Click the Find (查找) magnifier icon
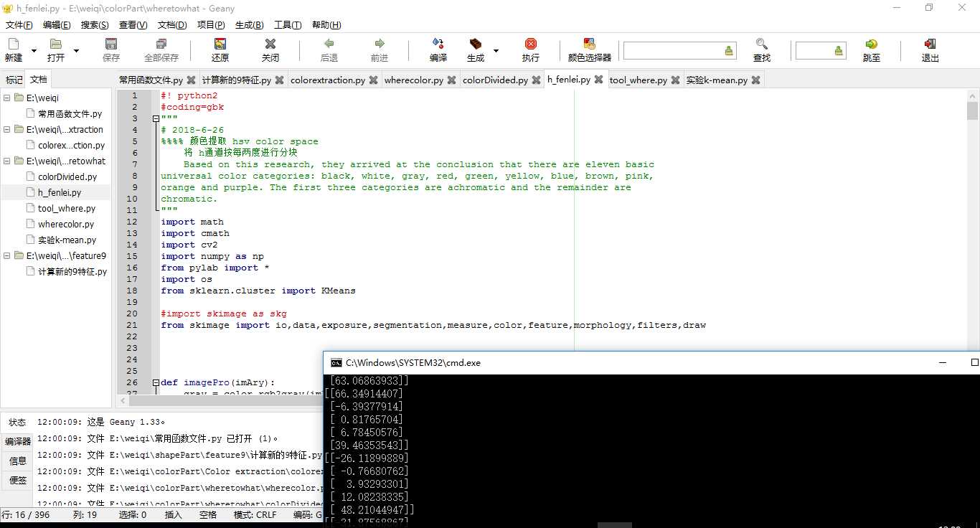 (761, 44)
